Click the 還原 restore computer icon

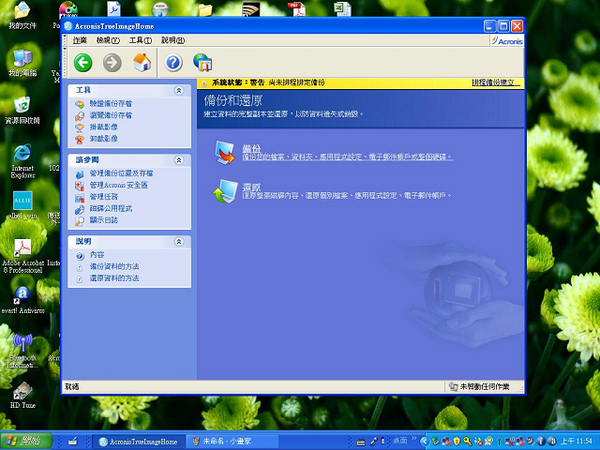coord(225,191)
